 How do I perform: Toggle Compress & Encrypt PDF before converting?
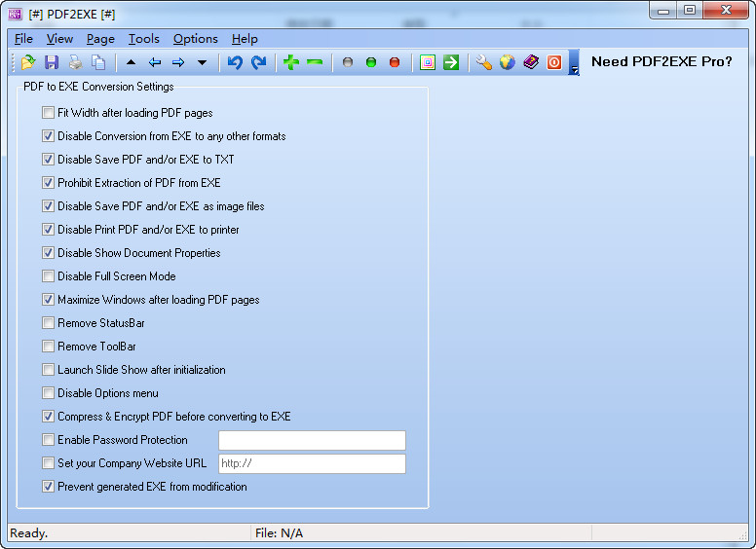pyautogui.click(x=48, y=416)
